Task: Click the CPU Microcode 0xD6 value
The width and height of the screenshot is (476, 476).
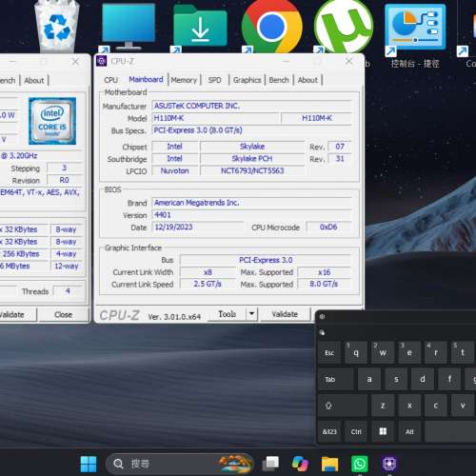Action: (x=328, y=227)
